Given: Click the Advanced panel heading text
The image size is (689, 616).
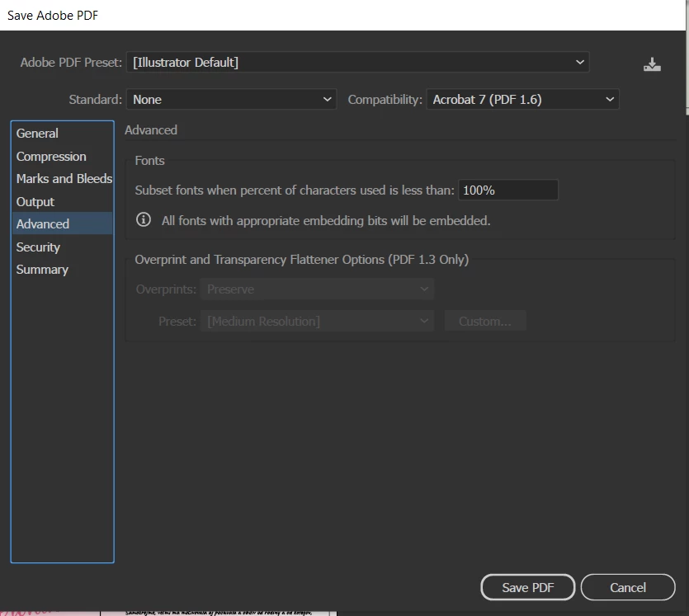Looking at the screenshot, I should tap(151, 130).
